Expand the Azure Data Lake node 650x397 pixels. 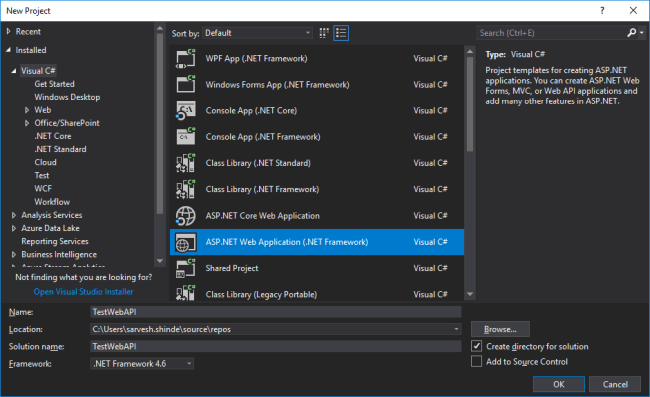14,228
